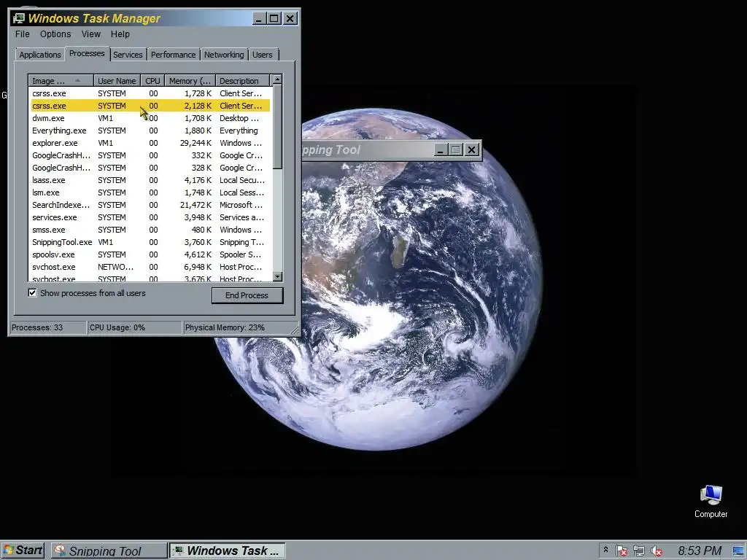747x560 pixels.
Task: Select the lsass.exe process
Action: coord(150,180)
